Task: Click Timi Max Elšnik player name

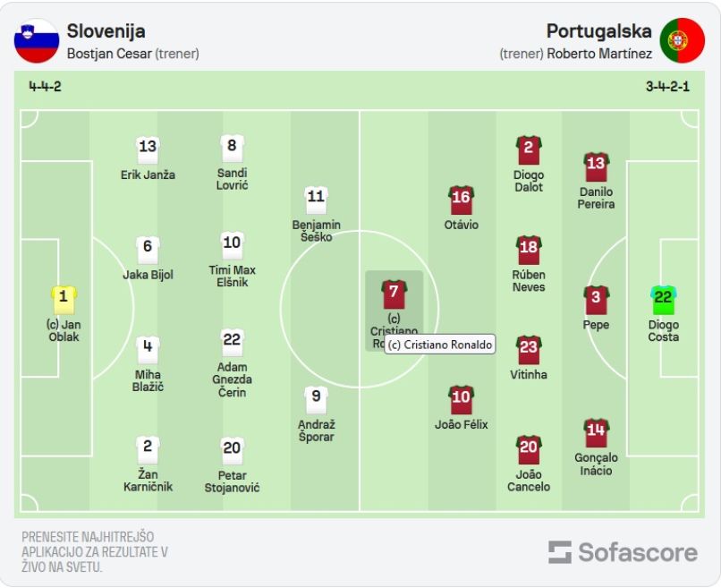Action: (232, 276)
